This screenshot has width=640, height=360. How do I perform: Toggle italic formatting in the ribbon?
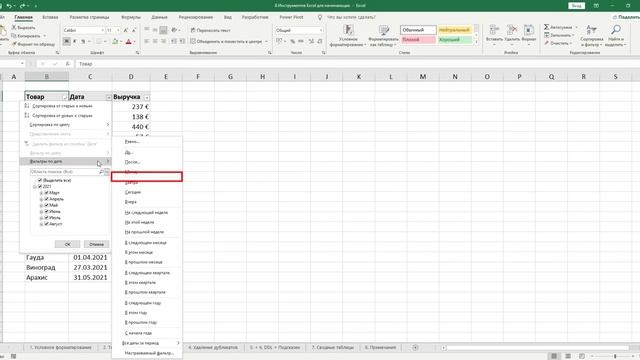pyautogui.click(x=75, y=41)
